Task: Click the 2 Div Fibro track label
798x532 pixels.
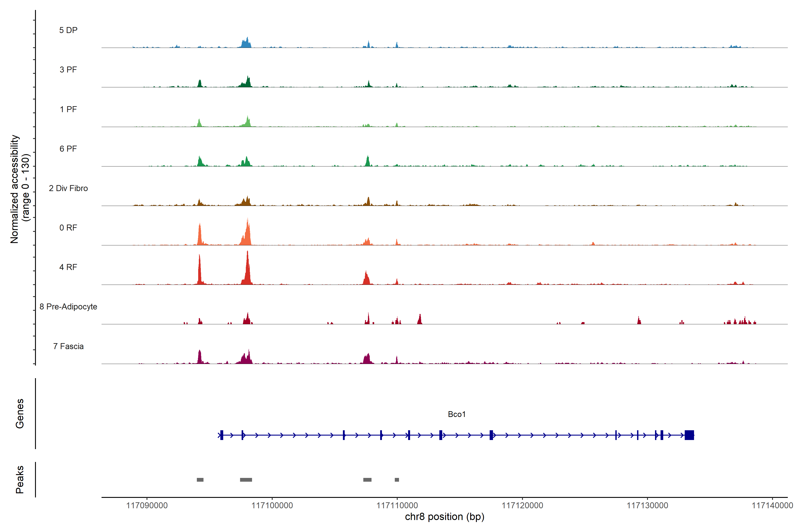Action: (68, 188)
